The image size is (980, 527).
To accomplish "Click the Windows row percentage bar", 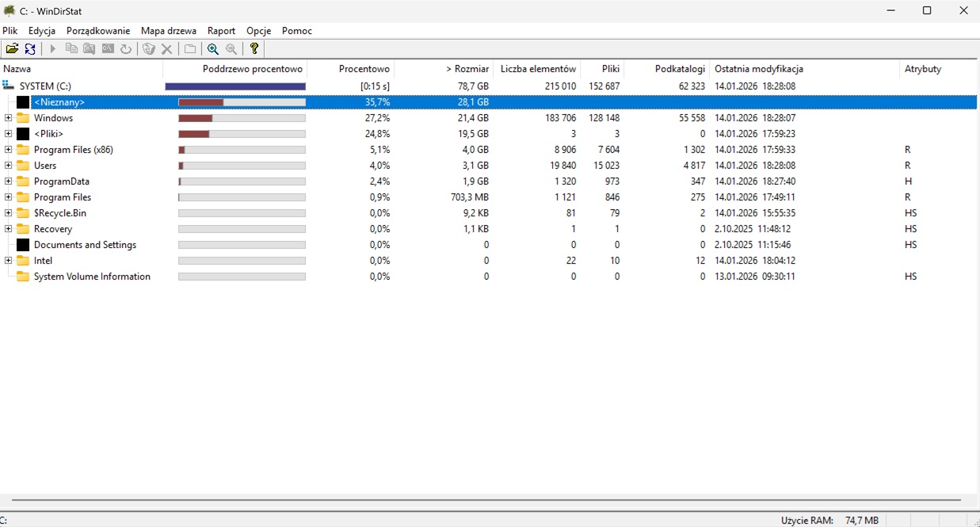I will (242, 118).
